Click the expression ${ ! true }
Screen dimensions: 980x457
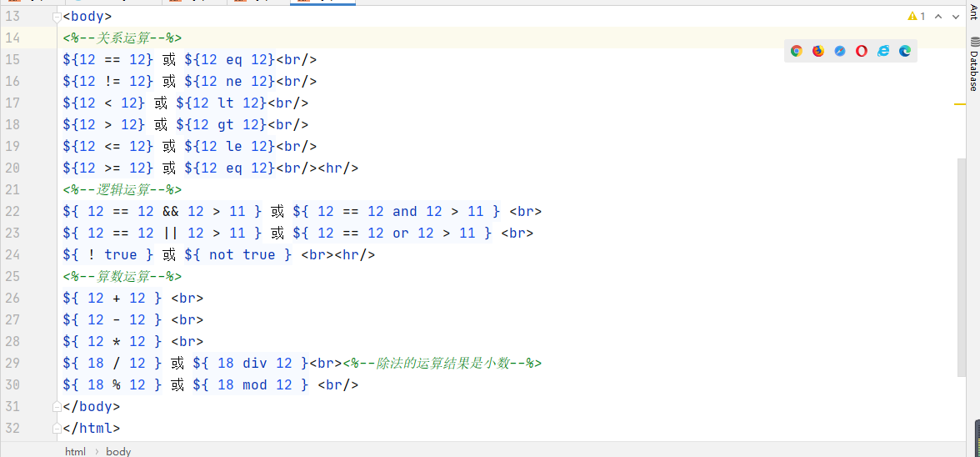[108, 254]
